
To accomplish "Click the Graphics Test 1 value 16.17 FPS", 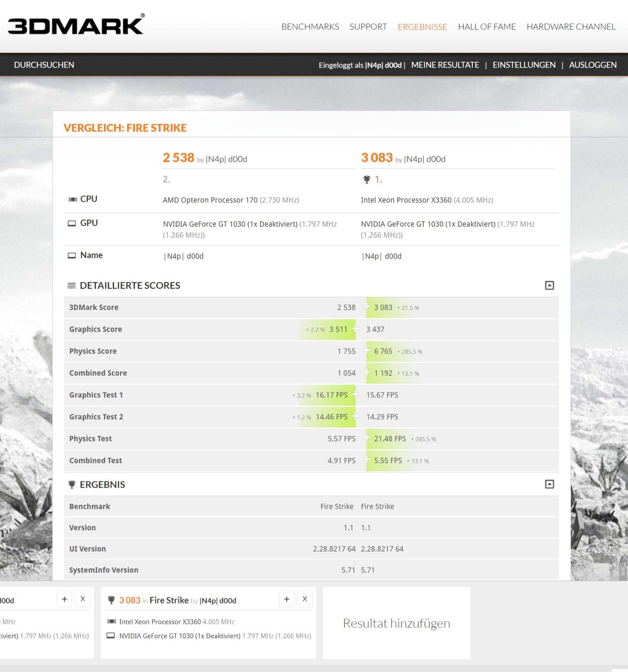I will [x=331, y=395].
